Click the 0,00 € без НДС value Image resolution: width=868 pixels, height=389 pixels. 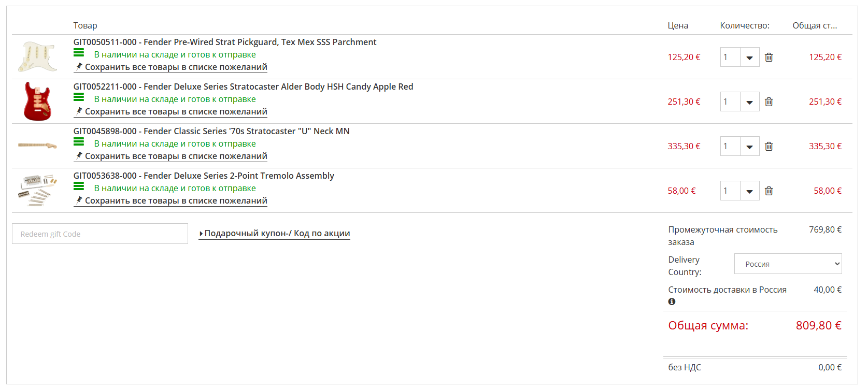pyautogui.click(x=830, y=367)
